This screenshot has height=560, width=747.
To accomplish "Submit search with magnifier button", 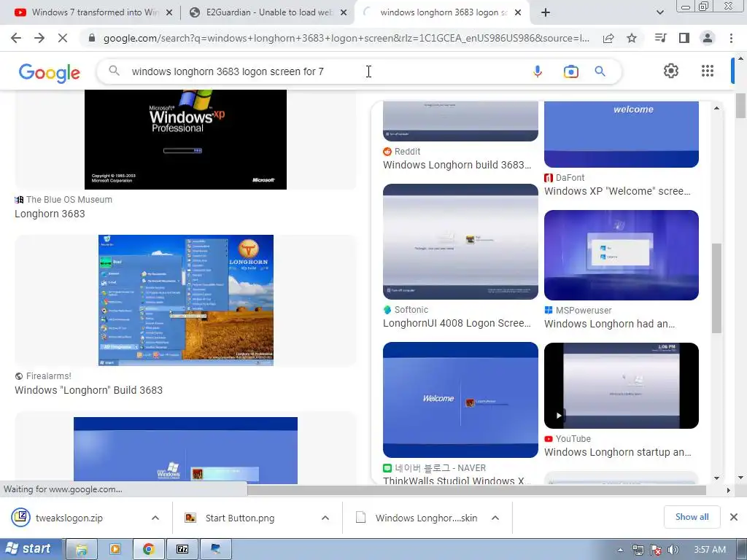I will 600,71.
